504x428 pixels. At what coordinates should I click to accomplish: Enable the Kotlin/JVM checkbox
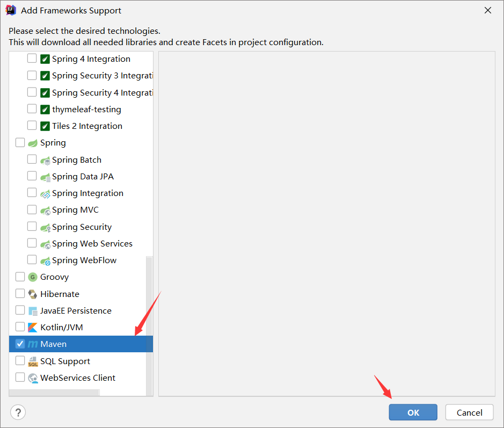click(x=20, y=327)
